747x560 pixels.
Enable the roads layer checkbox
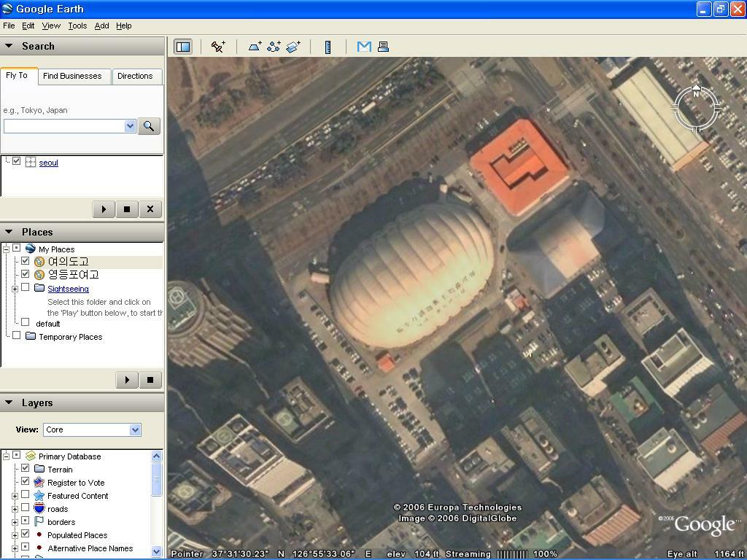(26, 508)
